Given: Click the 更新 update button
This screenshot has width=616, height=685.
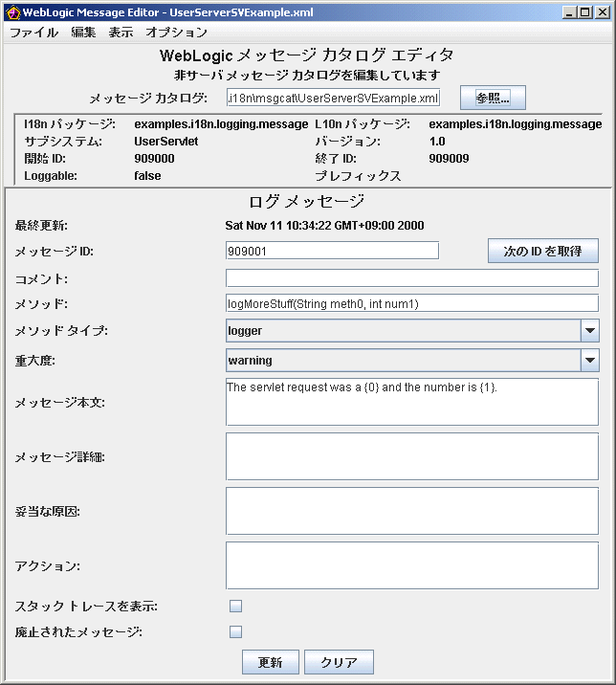Looking at the screenshot, I should 271,662.
